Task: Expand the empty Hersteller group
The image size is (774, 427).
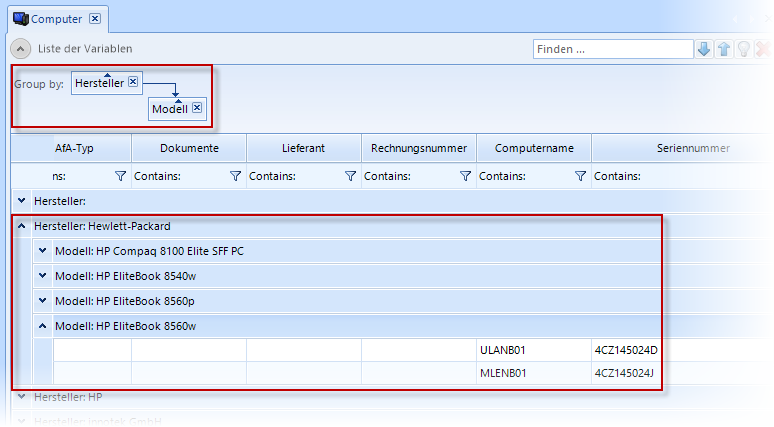Action: pyautogui.click(x=21, y=200)
